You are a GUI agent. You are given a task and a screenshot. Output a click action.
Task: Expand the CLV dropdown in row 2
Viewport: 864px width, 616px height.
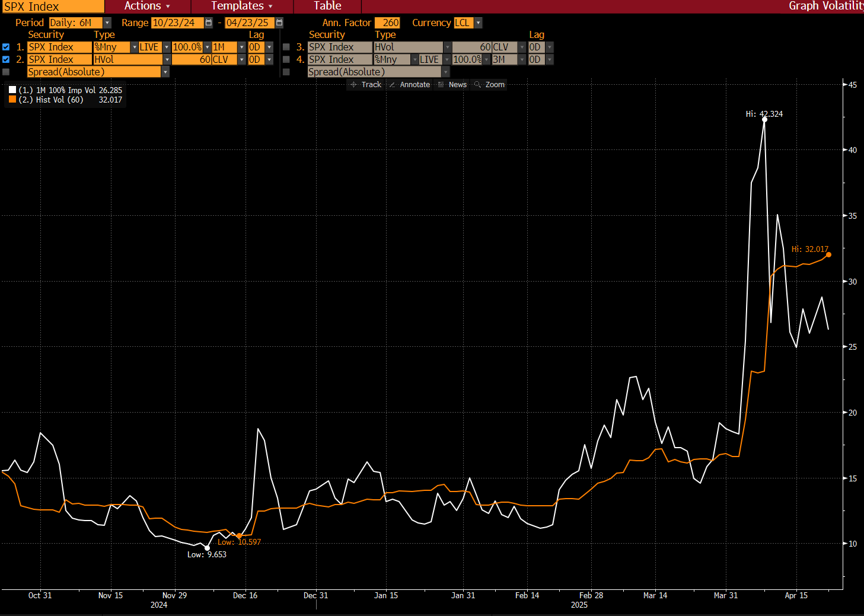242,59
